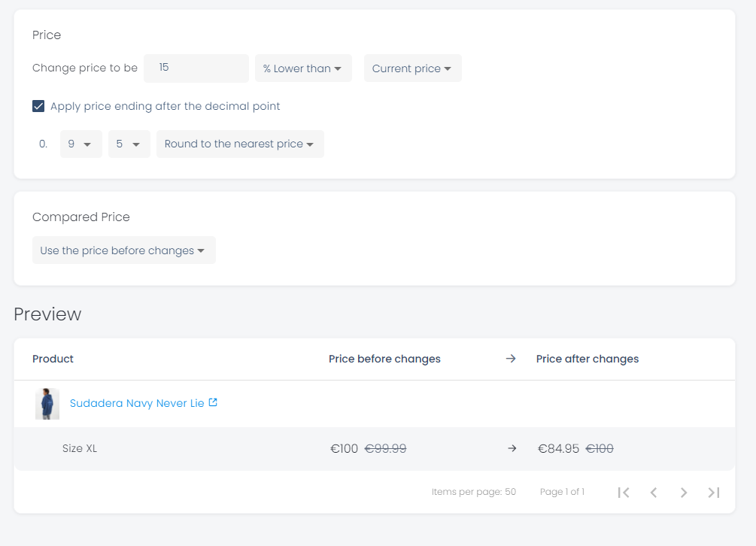
Task: Go to the previous page arrow
Action: (654, 493)
